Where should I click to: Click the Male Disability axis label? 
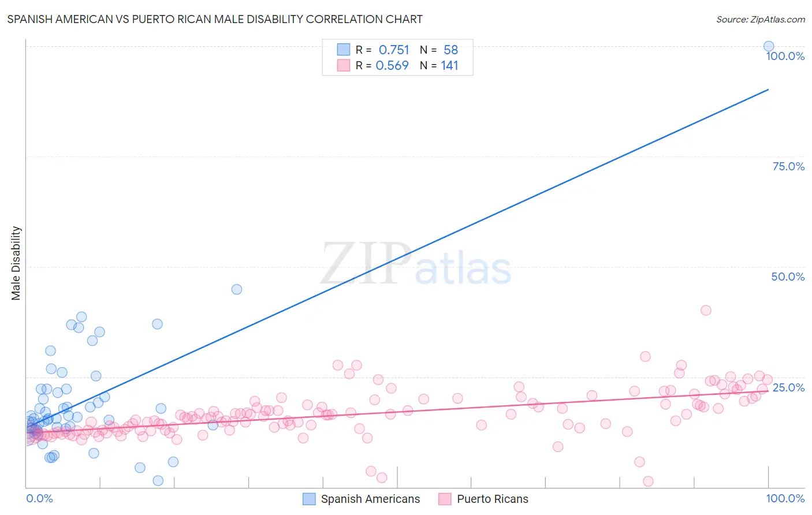[16, 263]
